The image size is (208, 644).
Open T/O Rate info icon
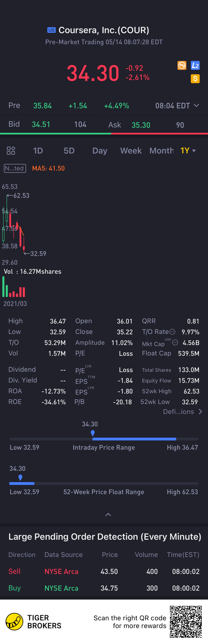pos(172,332)
